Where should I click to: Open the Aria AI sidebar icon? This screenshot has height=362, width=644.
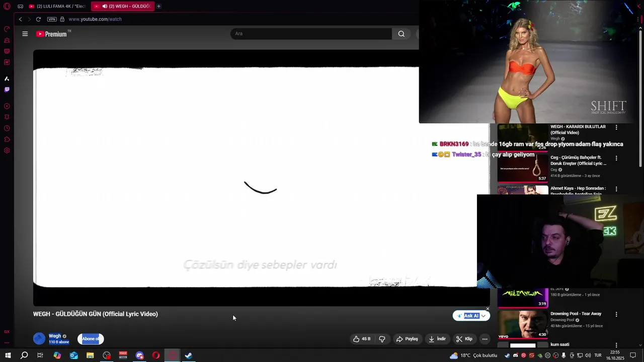coord(7,78)
